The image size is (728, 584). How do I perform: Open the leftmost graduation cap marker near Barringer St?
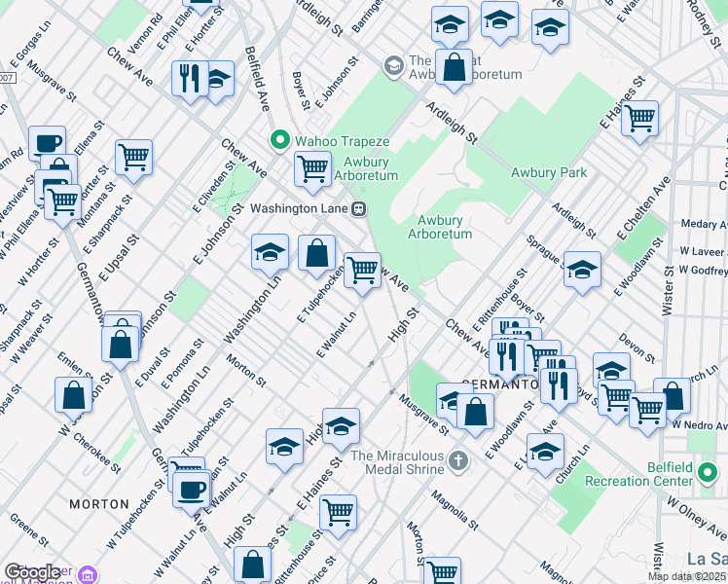tap(450, 26)
